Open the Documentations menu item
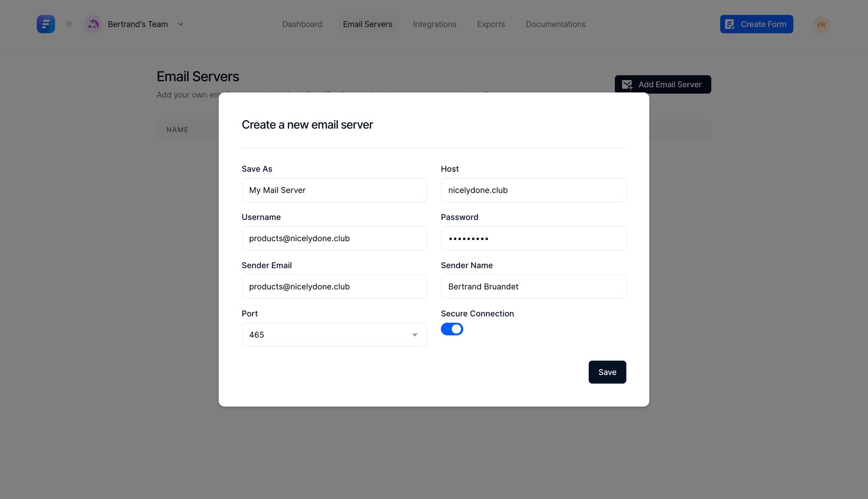The image size is (868, 499). click(555, 24)
